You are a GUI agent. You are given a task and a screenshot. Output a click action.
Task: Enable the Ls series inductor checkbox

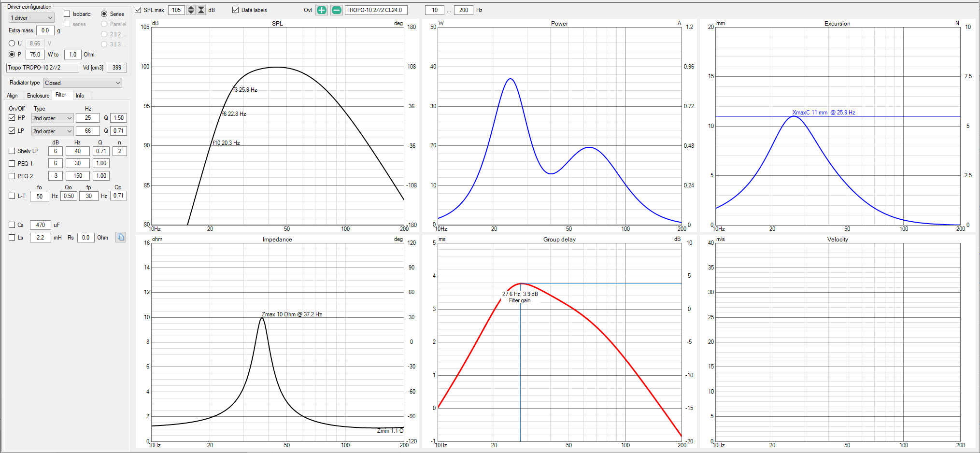[12, 238]
